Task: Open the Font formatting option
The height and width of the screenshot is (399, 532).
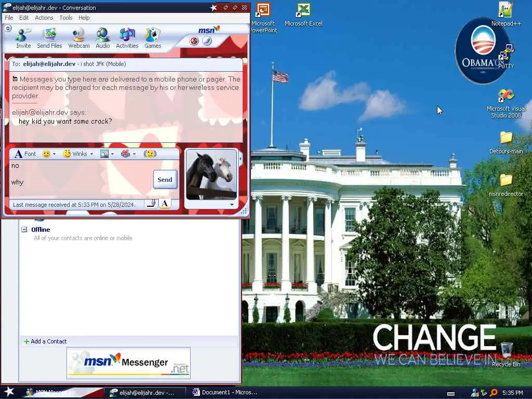Action: (25, 154)
